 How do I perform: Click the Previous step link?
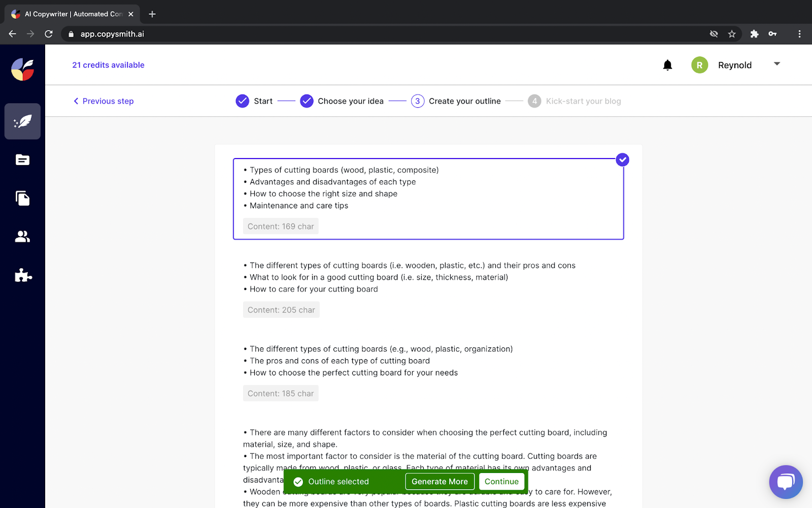(104, 101)
